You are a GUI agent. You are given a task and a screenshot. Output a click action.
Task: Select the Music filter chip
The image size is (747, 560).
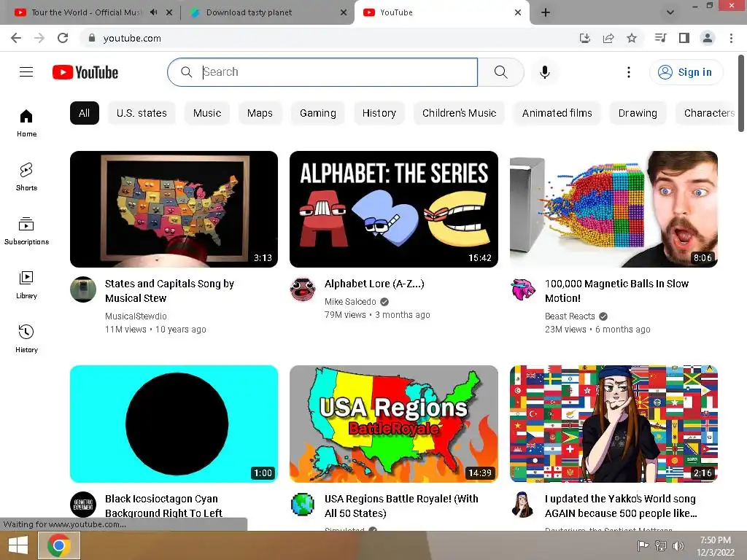[x=206, y=113]
